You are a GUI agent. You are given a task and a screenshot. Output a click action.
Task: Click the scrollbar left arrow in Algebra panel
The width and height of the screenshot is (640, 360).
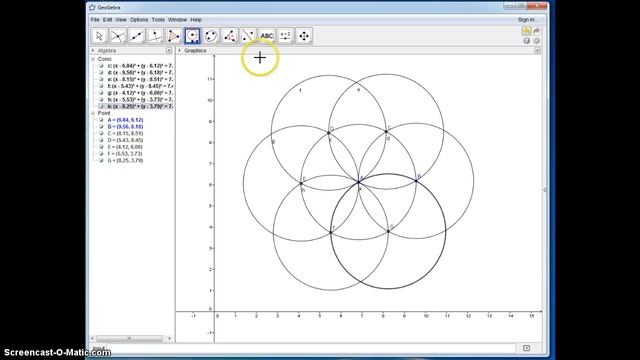pyautogui.click(x=92, y=338)
